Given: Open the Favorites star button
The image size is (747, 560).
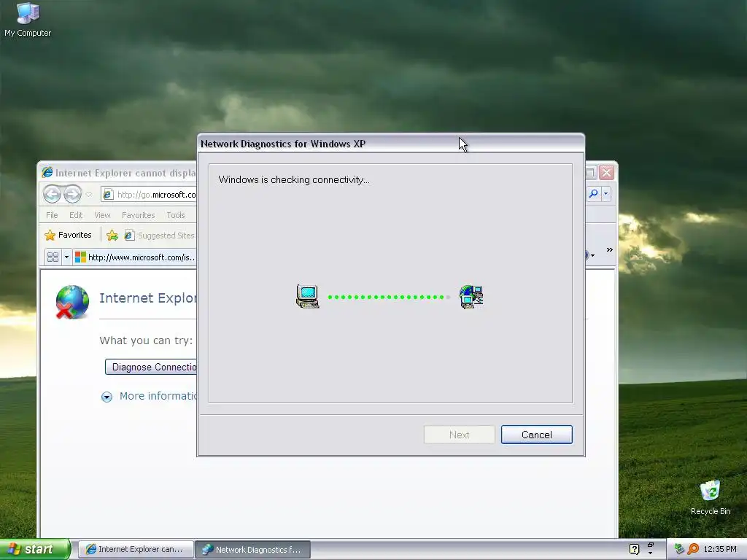Looking at the screenshot, I should 68,236.
